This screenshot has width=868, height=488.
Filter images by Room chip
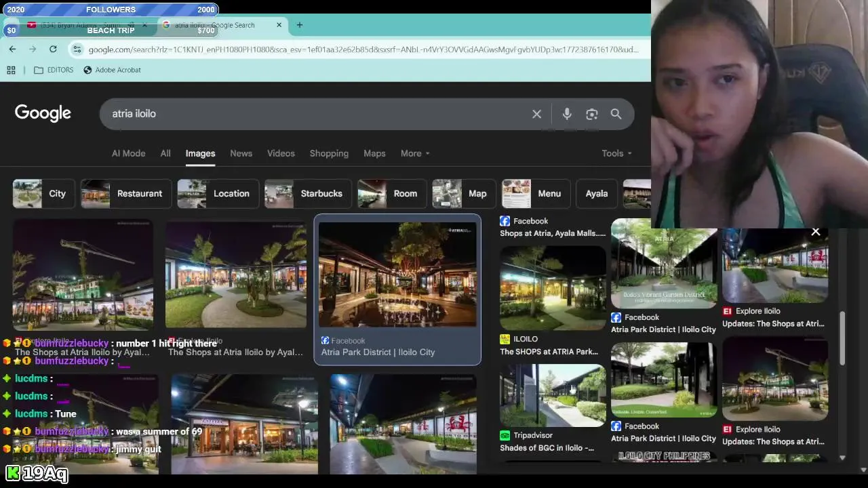(x=391, y=193)
